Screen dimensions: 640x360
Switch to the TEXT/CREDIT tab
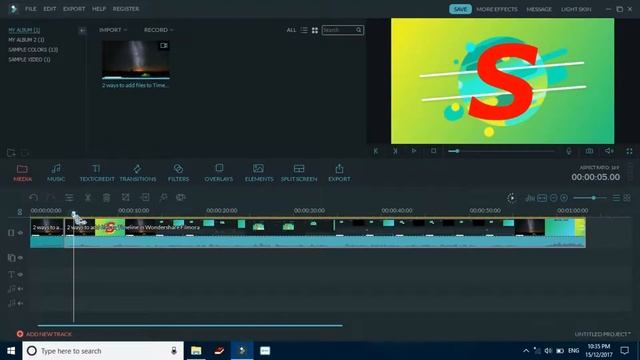[97, 173]
